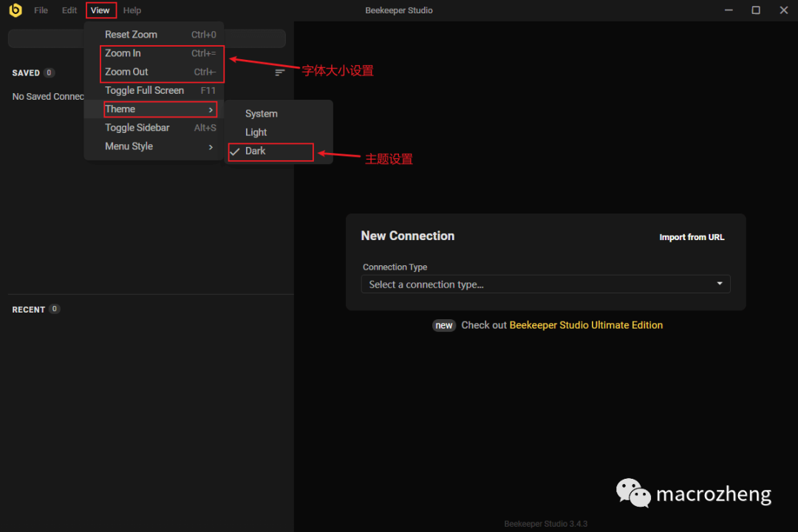Click the Beekeeper Studio 3.4.3 version text
The height and width of the screenshot is (532, 798).
pyautogui.click(x=545, y=524)
